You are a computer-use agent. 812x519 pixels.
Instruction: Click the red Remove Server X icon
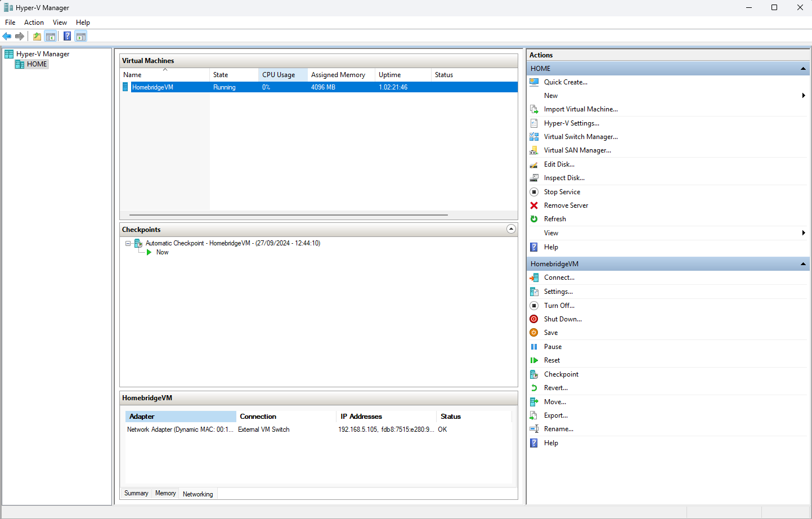point(534,205)
